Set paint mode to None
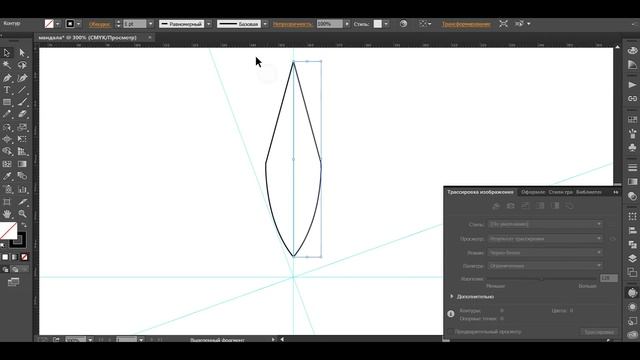 [x=24, y=257]
